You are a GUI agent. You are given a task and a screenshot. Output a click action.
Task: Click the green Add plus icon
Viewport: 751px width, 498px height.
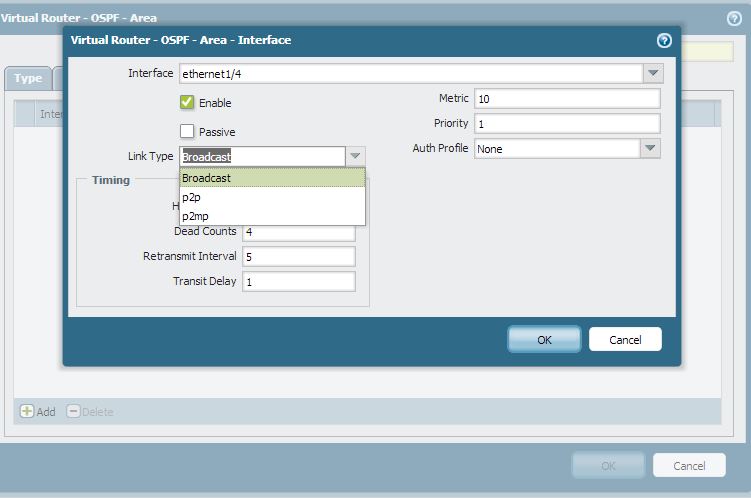27,411
